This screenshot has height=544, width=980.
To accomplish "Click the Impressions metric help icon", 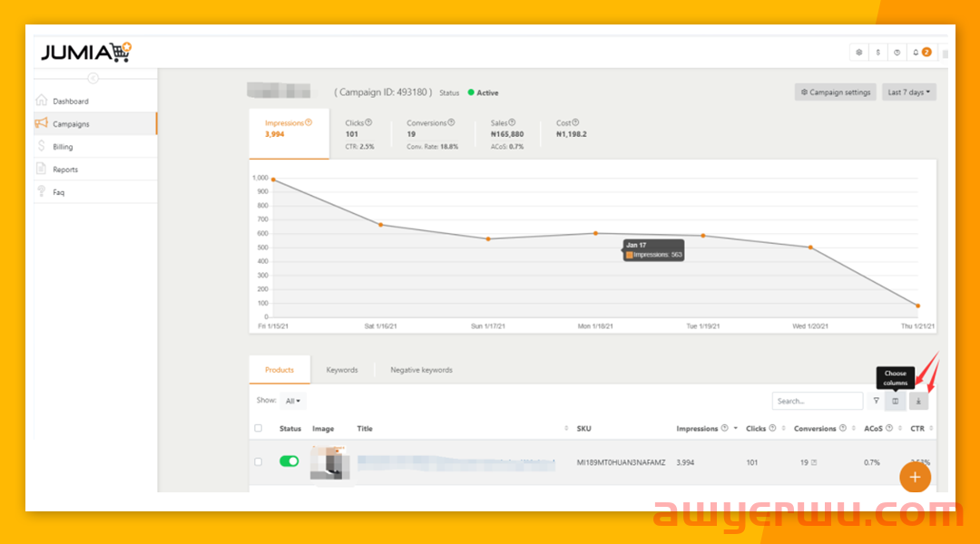I will 309,122.
